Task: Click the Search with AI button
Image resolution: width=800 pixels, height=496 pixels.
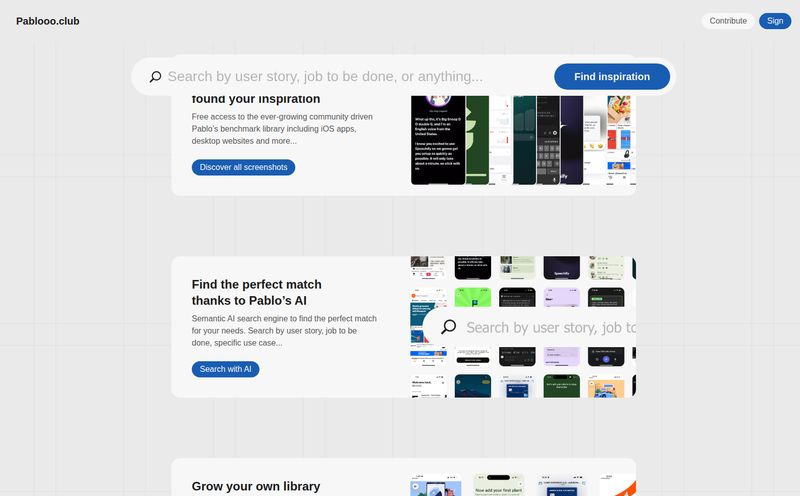Action: pos(225,369)
